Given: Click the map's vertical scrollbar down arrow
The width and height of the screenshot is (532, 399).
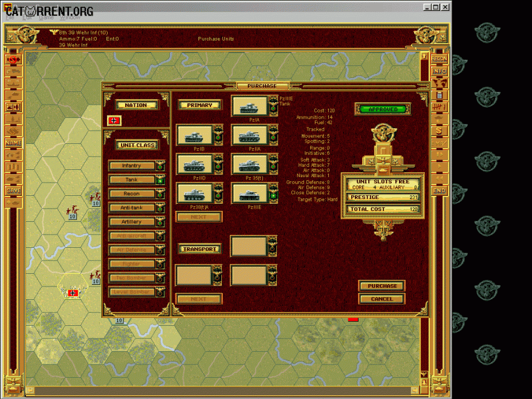Looking at the screenshot, I should tap(424, 382).
